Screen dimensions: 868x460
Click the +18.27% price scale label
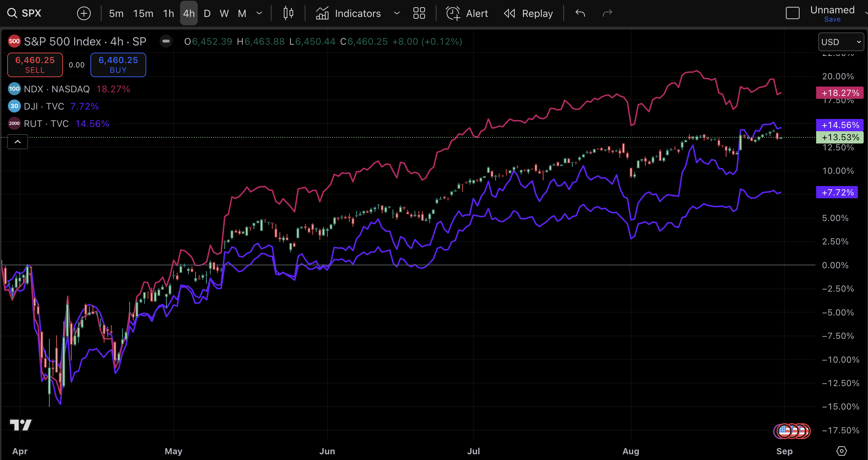click(840, 93)
